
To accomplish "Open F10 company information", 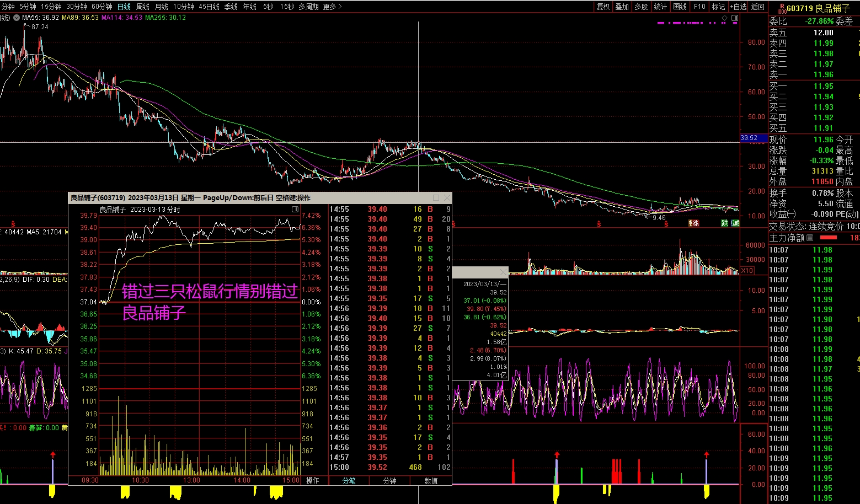I will point(699,7).
